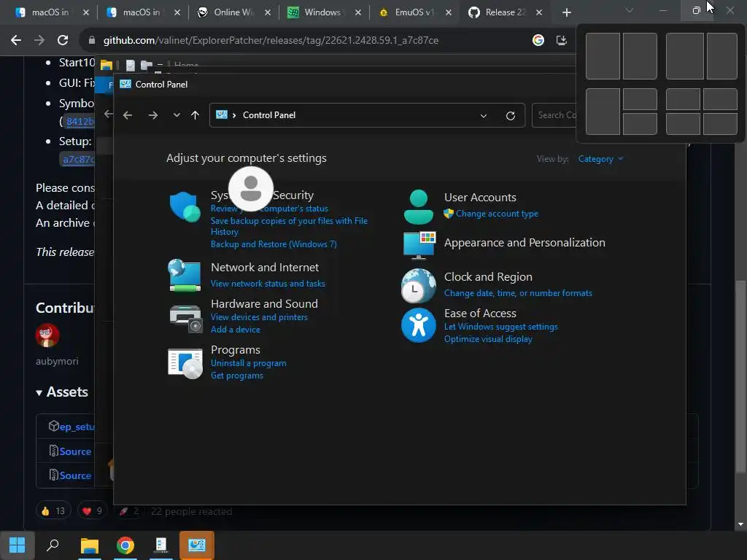Open Clock and Region globe clock icon
This screenshot has height=560, width=747.
[x=418, y=286]
